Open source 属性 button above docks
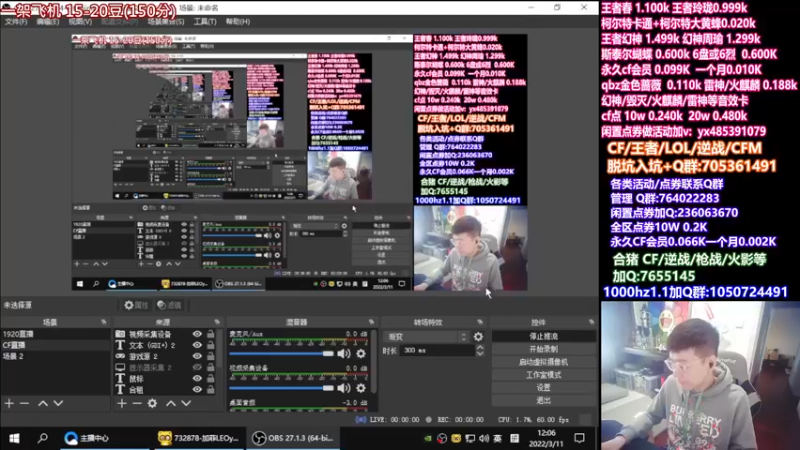Image resolution: width=800 pixels, height=450 pixels. coord(136,305)
